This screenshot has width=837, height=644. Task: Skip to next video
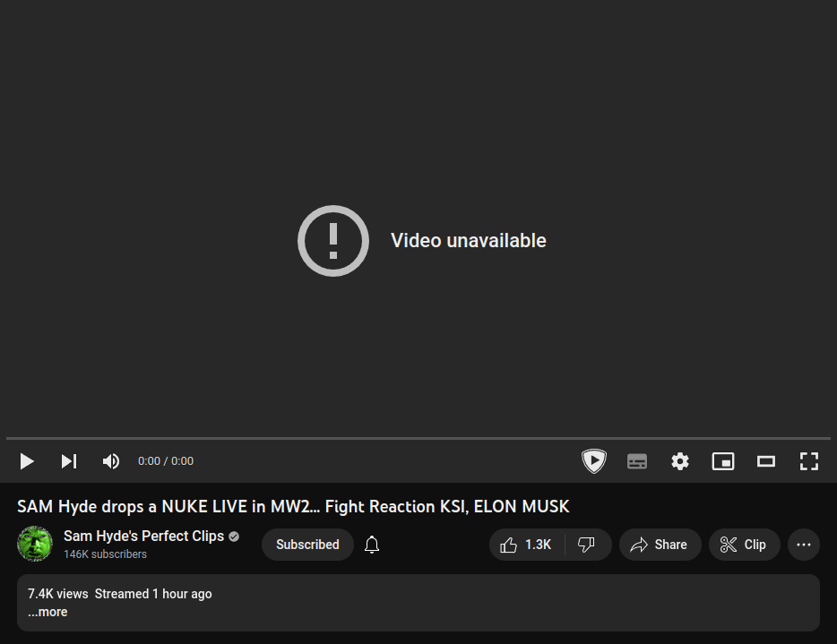point(69,461)
